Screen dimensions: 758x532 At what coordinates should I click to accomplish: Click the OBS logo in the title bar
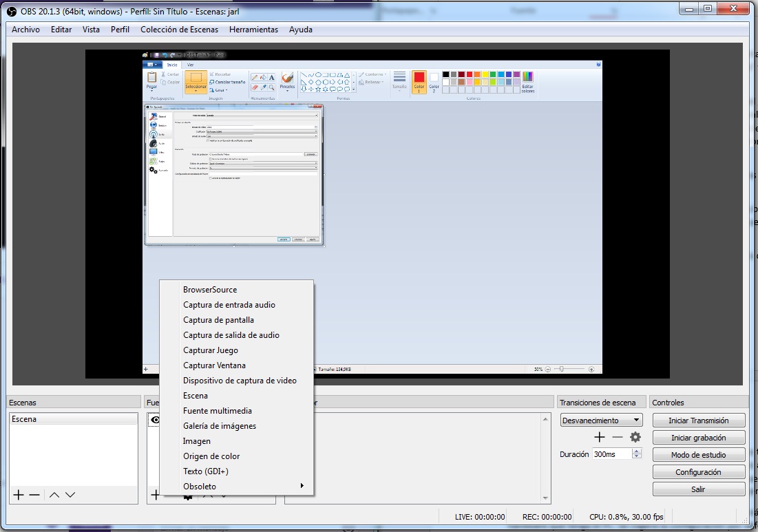[x=12, y=11]
